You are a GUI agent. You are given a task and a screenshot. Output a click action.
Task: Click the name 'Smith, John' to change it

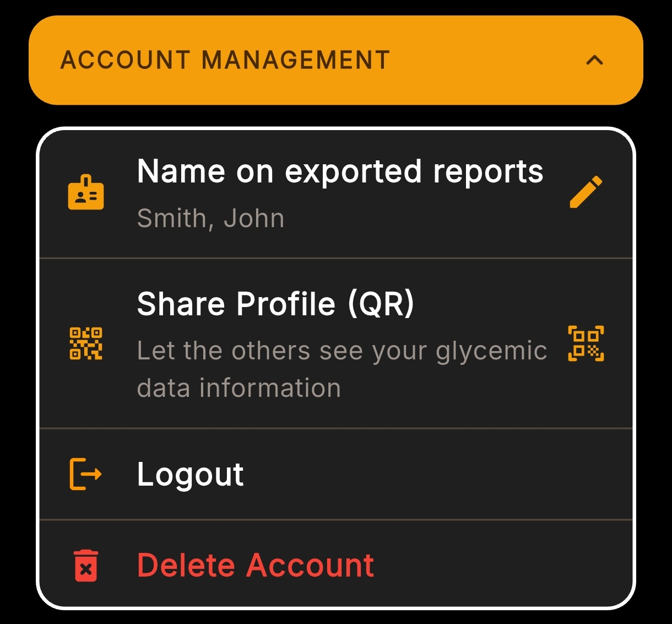(x=210, y=218)
